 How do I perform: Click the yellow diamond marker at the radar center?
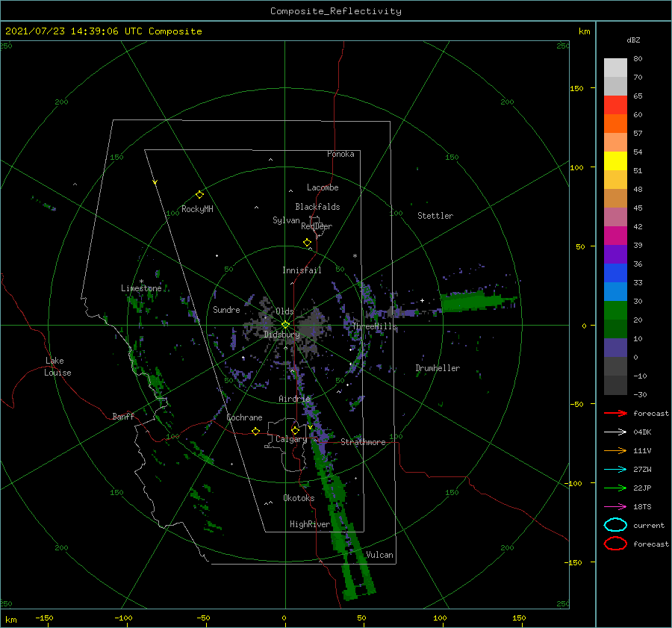coord(285,325)
